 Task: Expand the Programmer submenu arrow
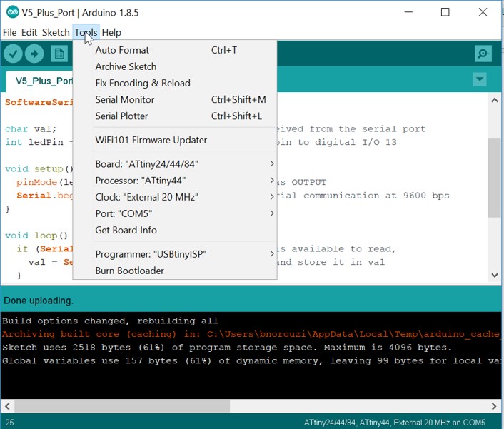tap(272, 254)
